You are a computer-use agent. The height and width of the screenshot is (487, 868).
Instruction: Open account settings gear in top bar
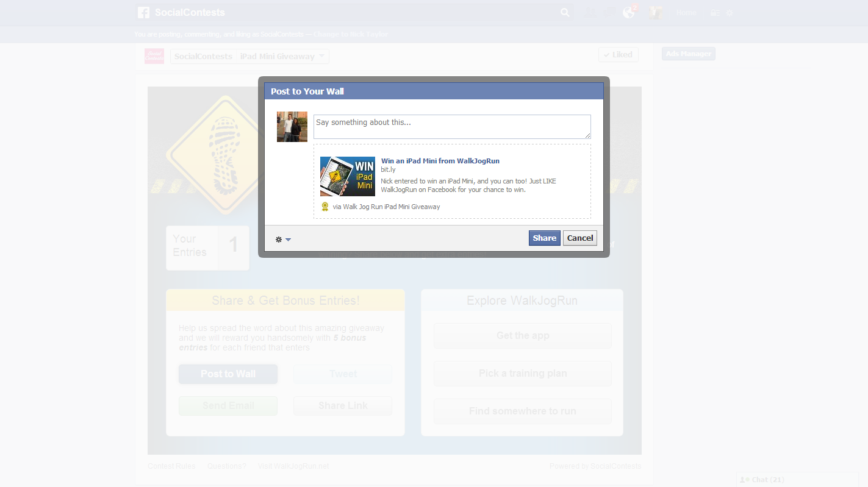click(730, 13)
